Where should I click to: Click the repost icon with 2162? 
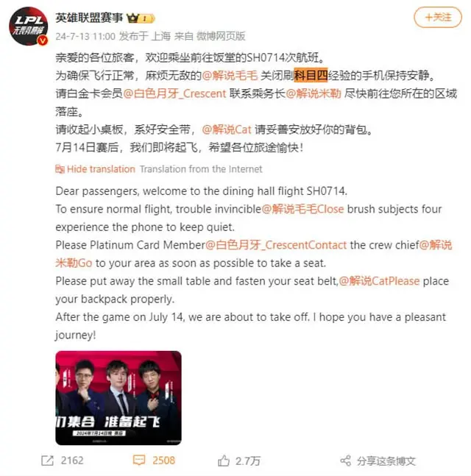coord(47,461)
